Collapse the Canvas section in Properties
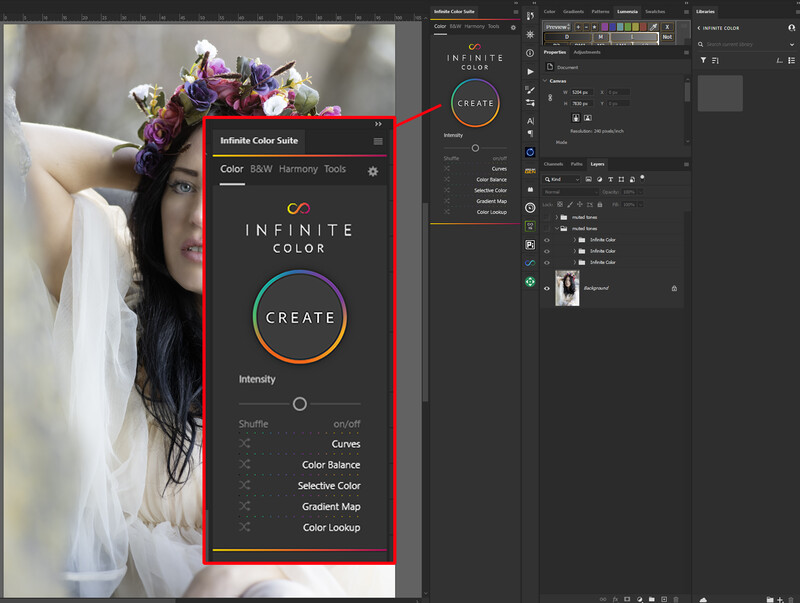The width and height of the screenshot is (800, 603). coord(545,81)
